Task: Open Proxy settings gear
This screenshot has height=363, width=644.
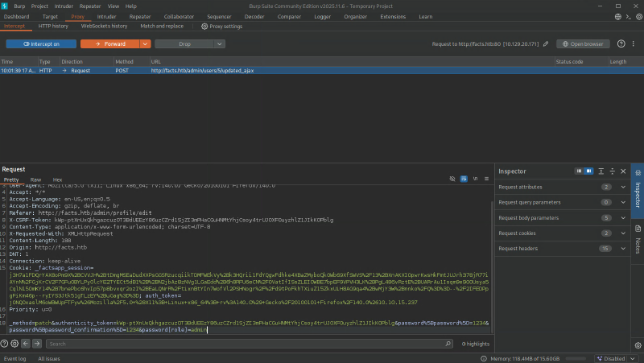Action: coord(204,27)
